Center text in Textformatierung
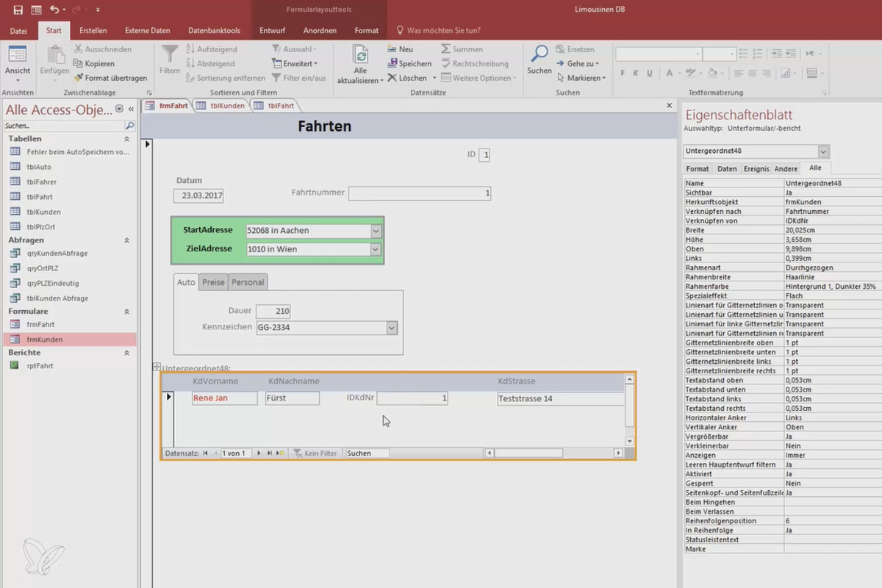Screen dimensions: 882x588 point(753,73)
